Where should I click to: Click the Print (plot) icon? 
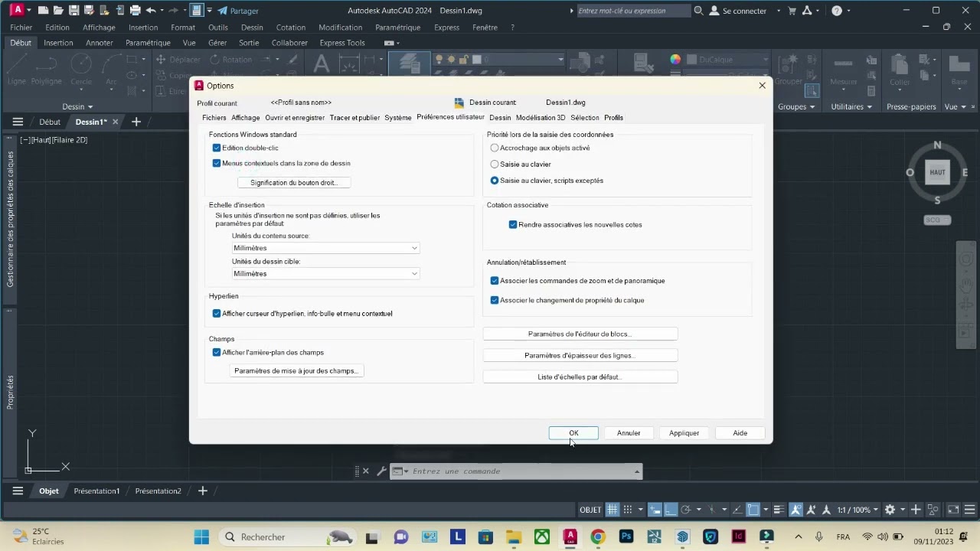click(136, 11)
